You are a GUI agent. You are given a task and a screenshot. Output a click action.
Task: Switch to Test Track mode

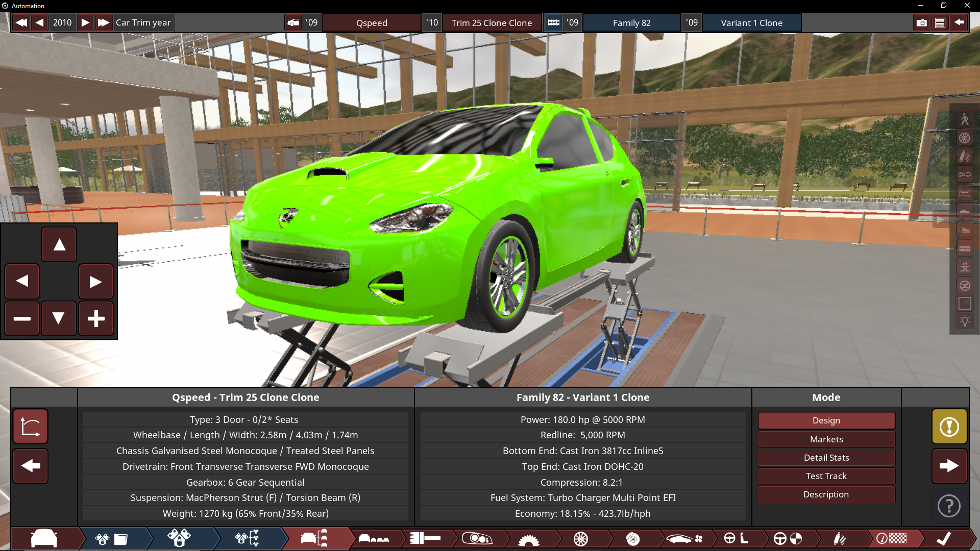point(826,476)
